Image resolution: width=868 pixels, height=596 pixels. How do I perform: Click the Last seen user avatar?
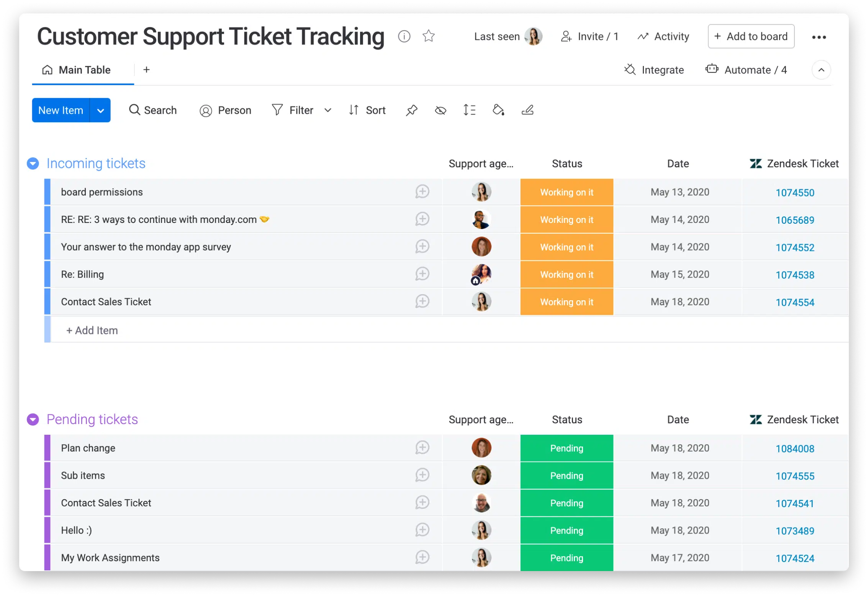[x=533, y=36]
